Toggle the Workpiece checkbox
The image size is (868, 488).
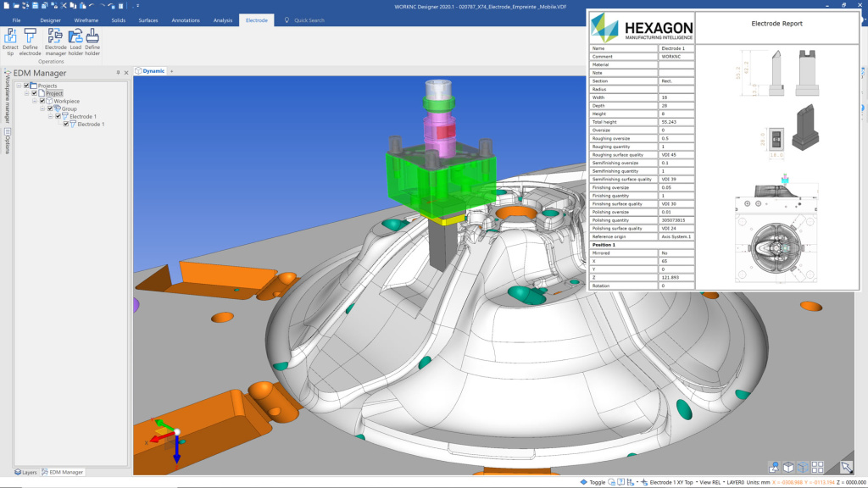(41, 101)
